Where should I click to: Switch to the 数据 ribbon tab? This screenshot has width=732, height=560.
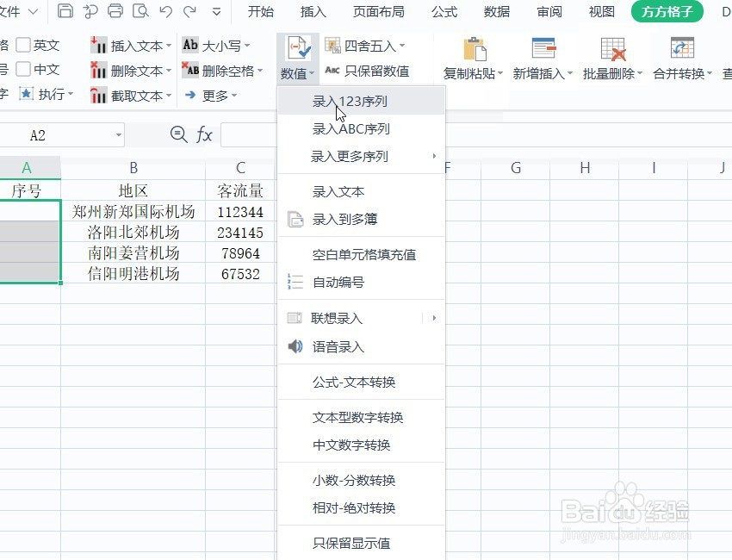497,12
